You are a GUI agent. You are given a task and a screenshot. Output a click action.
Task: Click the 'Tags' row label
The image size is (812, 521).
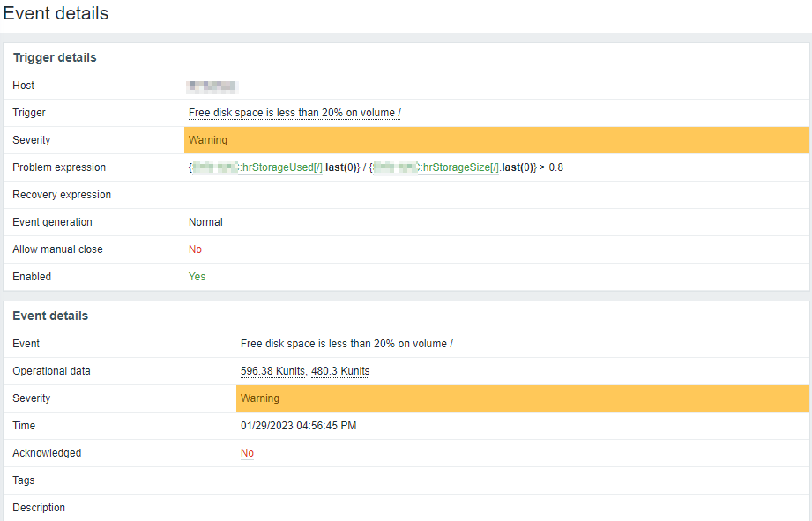click(x=24, y=480)
